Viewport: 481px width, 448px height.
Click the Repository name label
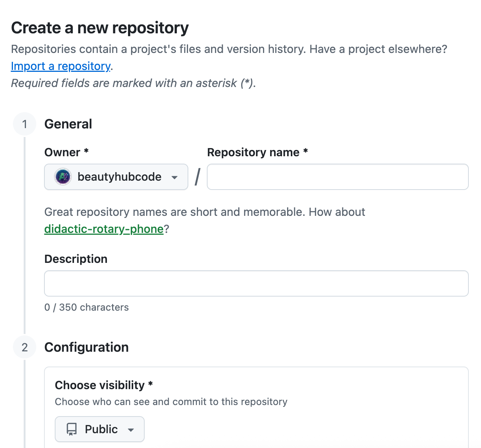[253, 152]
